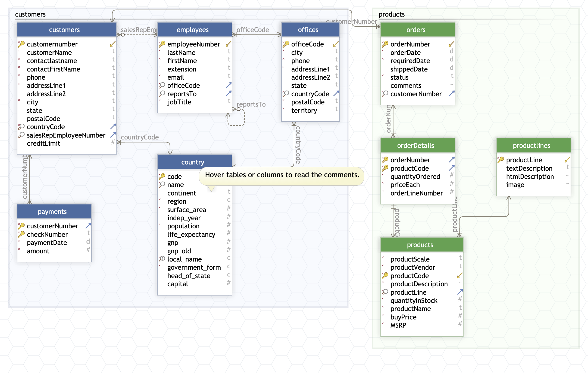Select the orderDetails table header

[x=415, y=145]
